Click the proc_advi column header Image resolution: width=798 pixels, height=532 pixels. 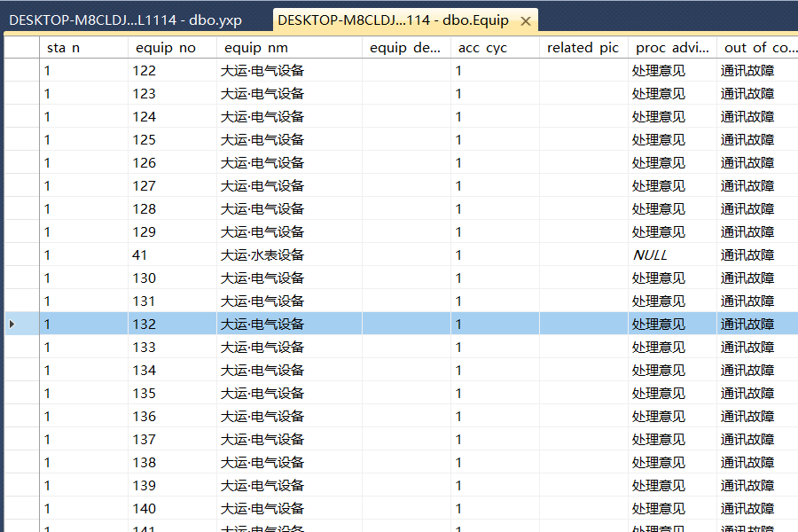671,48
